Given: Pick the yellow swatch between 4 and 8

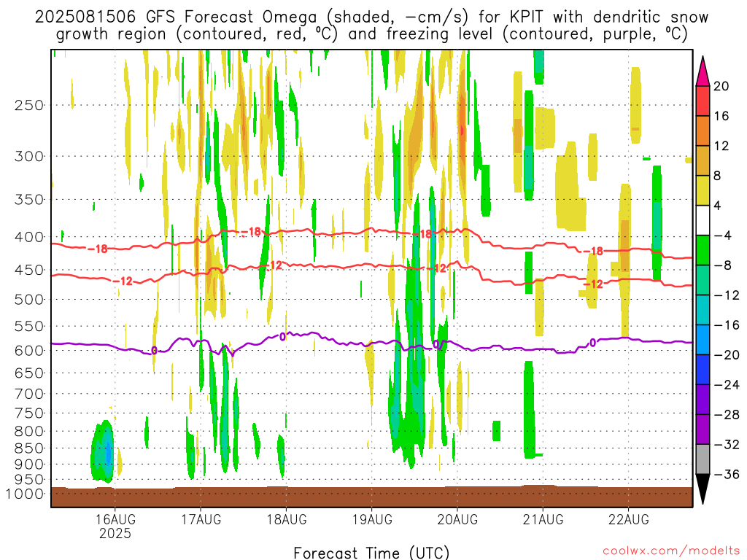Looking at the screenshot, I should click(703, 190).
